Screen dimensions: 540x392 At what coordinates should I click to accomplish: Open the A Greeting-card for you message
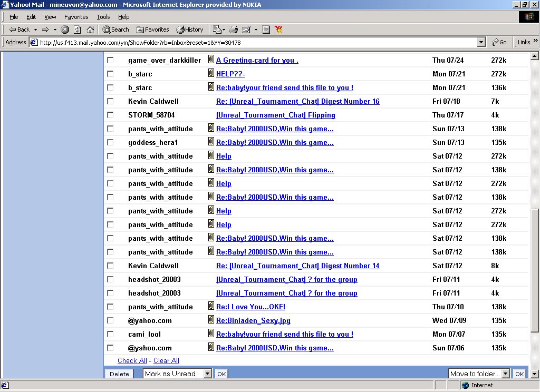[257, 60]
